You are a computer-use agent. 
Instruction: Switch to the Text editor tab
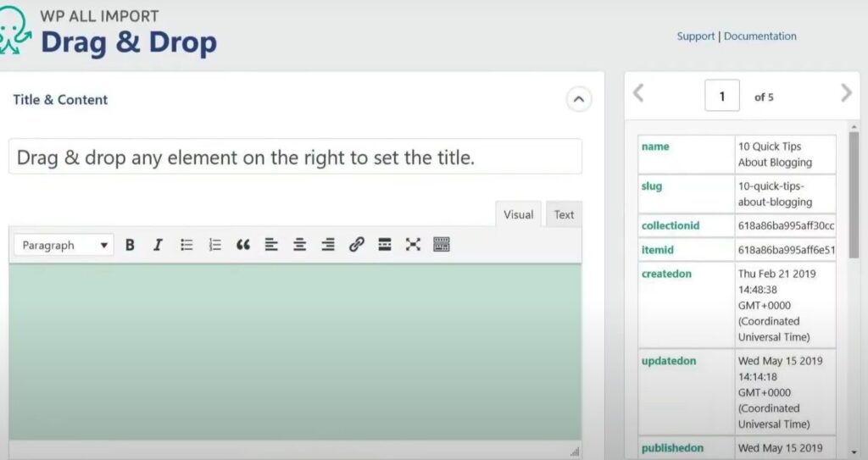[x=564, y=215]
